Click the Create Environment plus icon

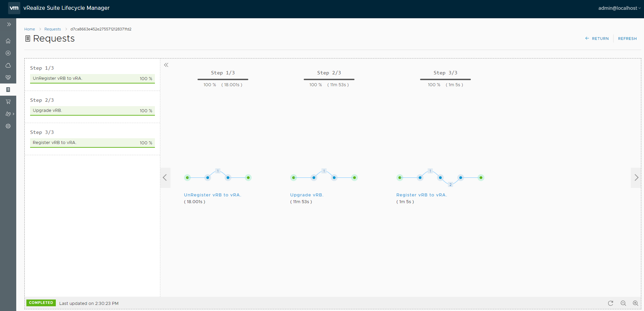(8, 53)
